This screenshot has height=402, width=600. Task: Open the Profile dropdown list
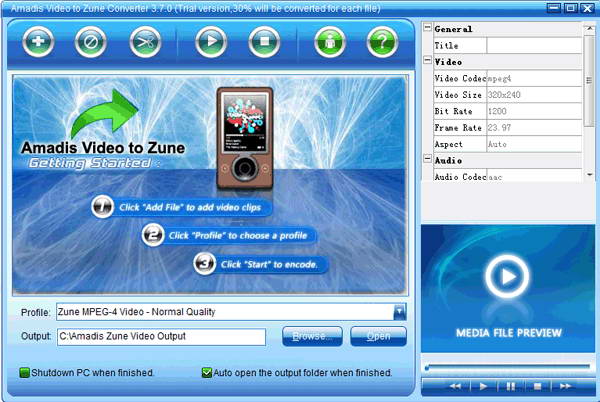click(399, 312)
